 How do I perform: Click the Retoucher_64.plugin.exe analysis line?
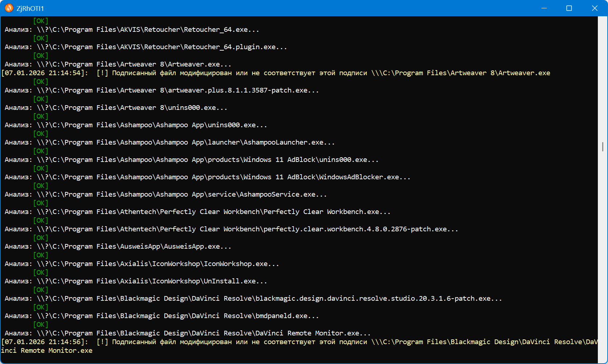pyautogui.click(x=145, y=47)
